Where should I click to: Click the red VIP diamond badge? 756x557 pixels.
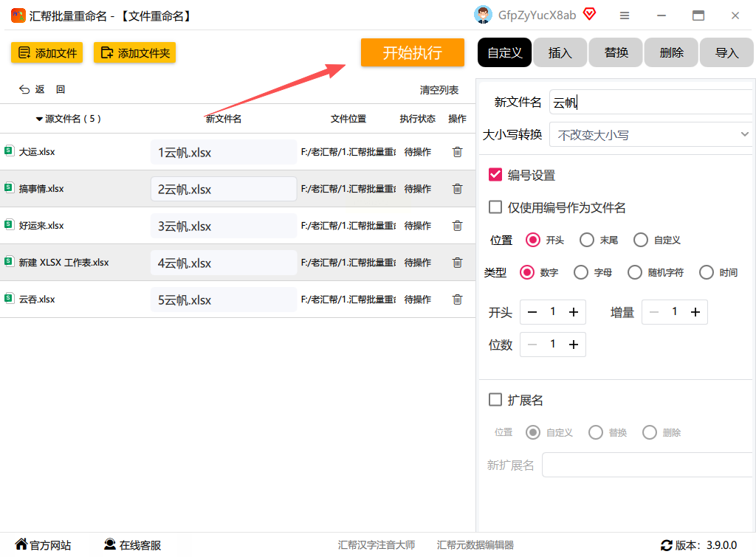coord(589,15)
